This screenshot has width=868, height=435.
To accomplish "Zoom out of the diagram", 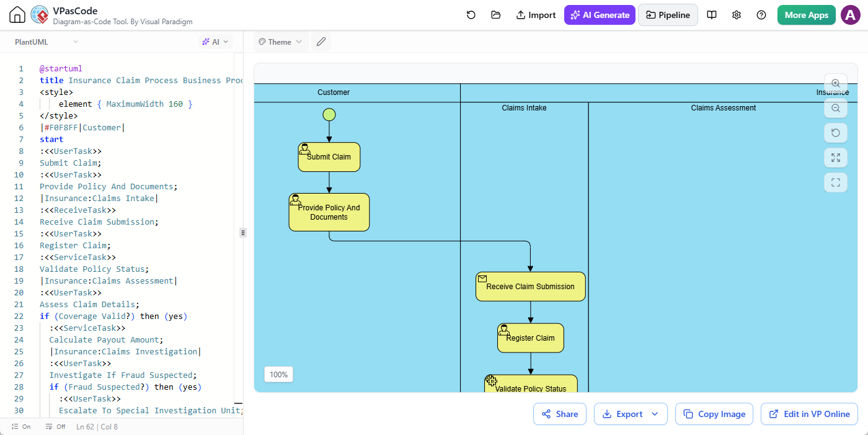I will [x=835, y=108].
